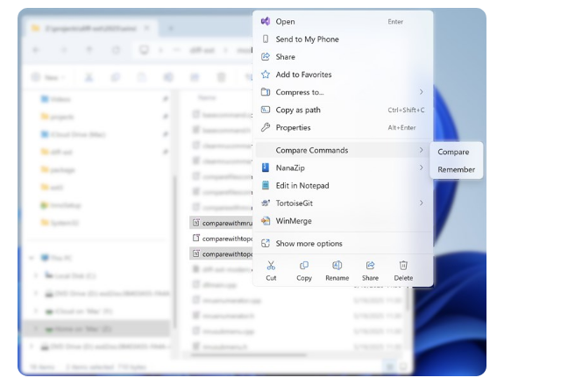Open Properties via the wrench icon
The image size is (568, 392).
point(266,127)
